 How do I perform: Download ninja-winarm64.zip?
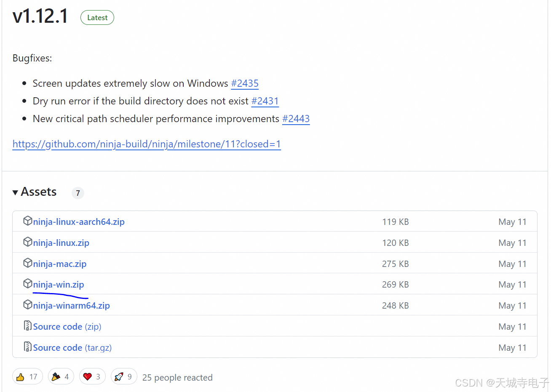[72, 306]
